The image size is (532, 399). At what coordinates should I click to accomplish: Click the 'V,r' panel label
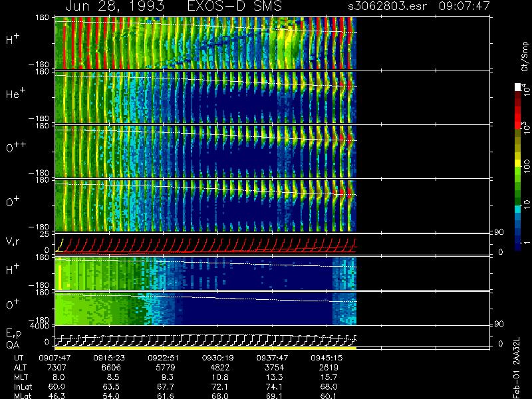[x=12, y=241]
